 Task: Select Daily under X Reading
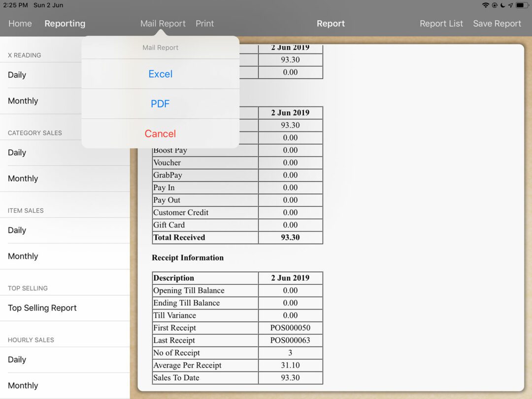coord(17,75)
